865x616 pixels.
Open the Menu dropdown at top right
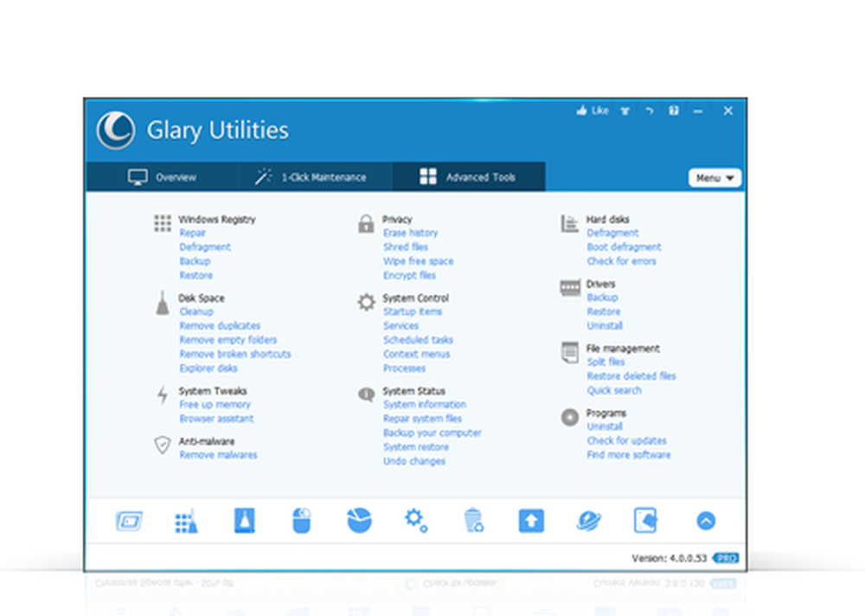click(714, 177)
